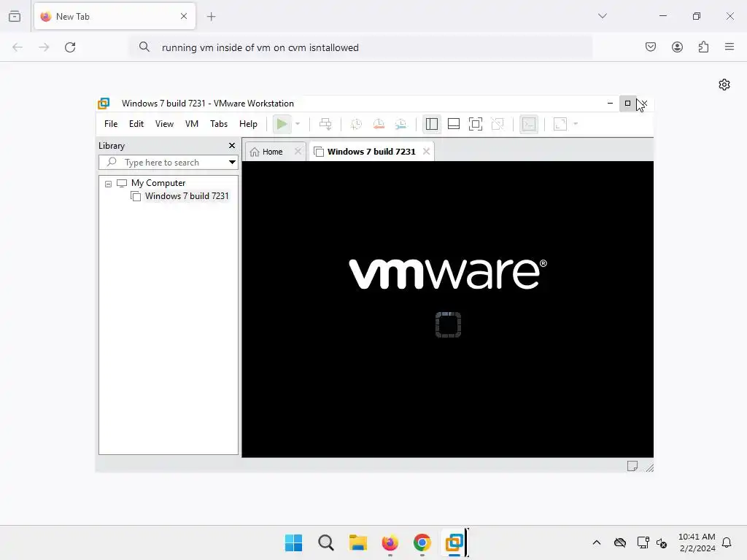Open Firefox extensions icon
Viewport: 747px width, 560px height.
click(703, 47)
